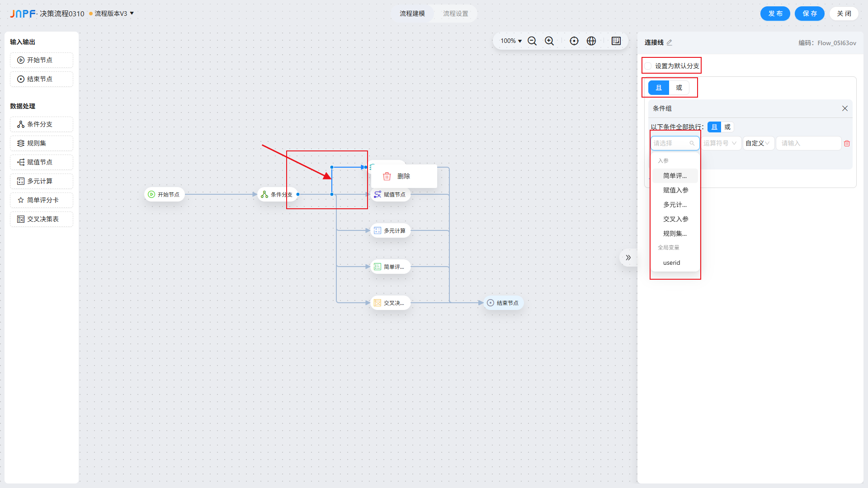
Task: Click the zoom in magnifier icon
Action: (549, 41)
